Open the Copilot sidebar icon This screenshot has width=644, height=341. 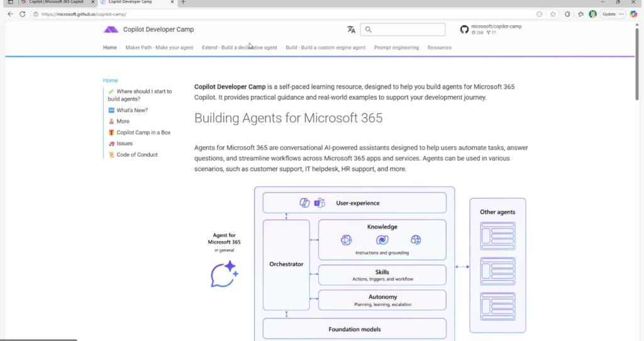click(x=634, y=14)
